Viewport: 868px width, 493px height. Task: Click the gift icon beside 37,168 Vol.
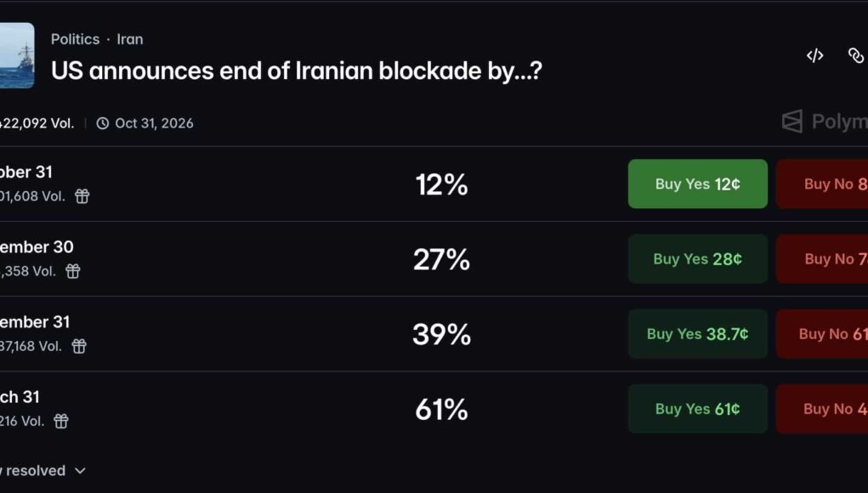pos(79,346)
